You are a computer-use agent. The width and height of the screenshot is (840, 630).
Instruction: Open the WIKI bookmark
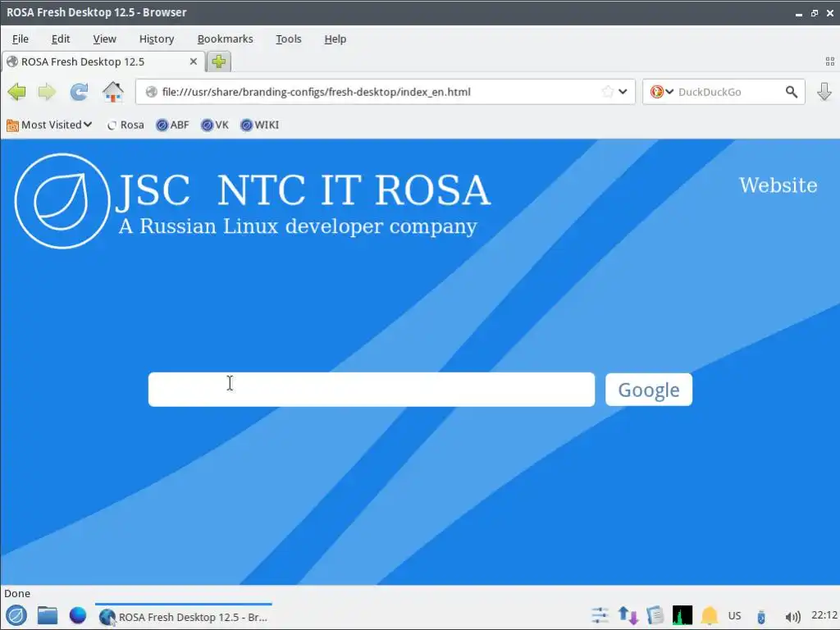[x=260, y=125]
